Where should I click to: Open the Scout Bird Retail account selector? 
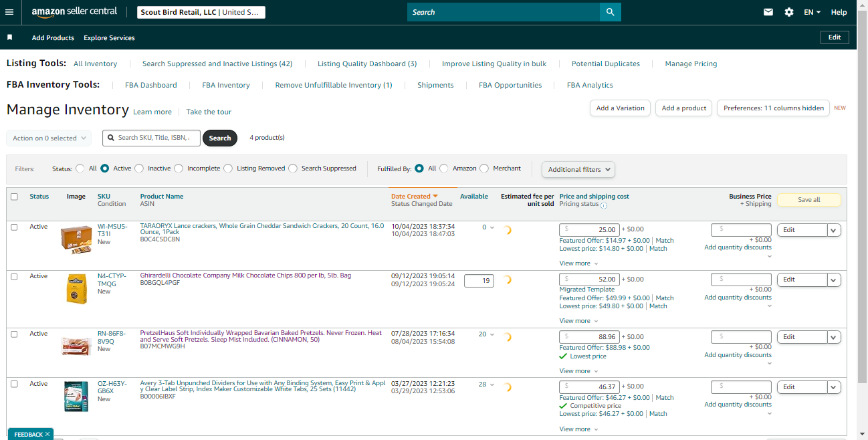click(201, 12)
